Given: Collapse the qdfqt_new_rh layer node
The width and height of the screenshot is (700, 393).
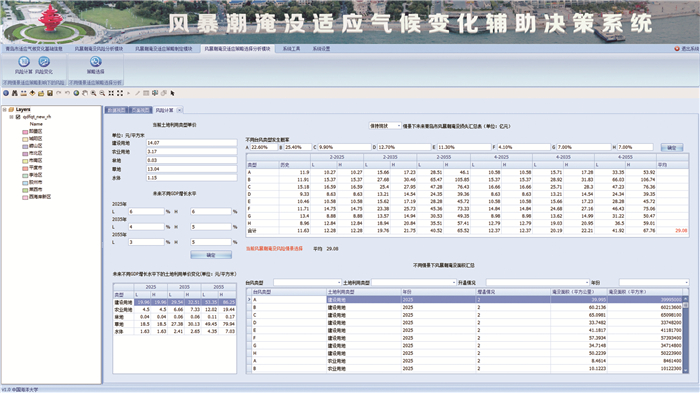Looking at the screenshot, I should [x=11, y=117].
